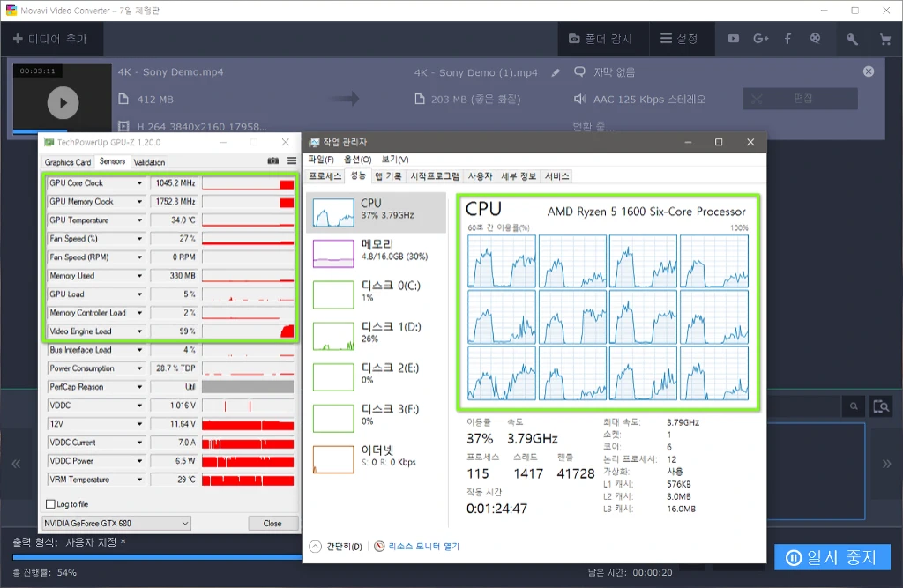Open the NVIDIA GeForce GTX 680 selector
This screenshot has width=903, height=588.
point(116,523)
